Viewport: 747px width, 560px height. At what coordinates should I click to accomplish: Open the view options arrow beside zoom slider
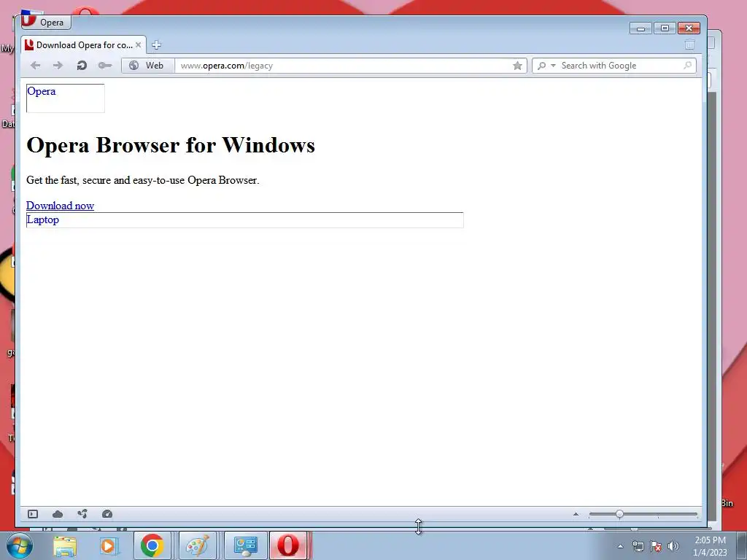click(x=576, y=514)
